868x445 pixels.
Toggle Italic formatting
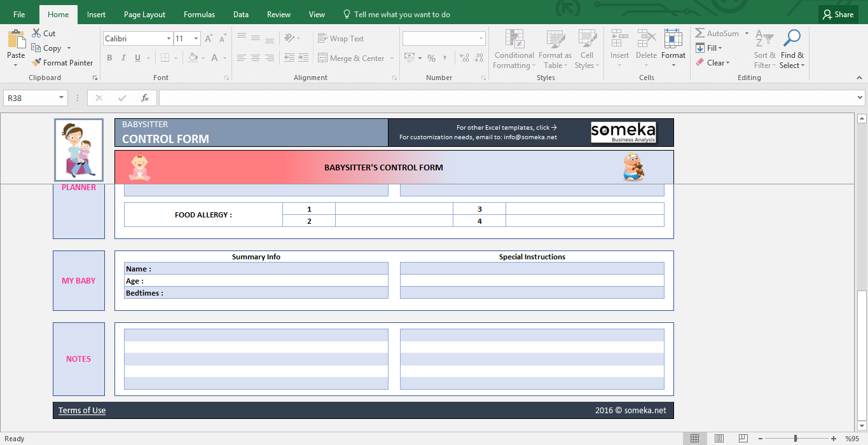point(123,58)
